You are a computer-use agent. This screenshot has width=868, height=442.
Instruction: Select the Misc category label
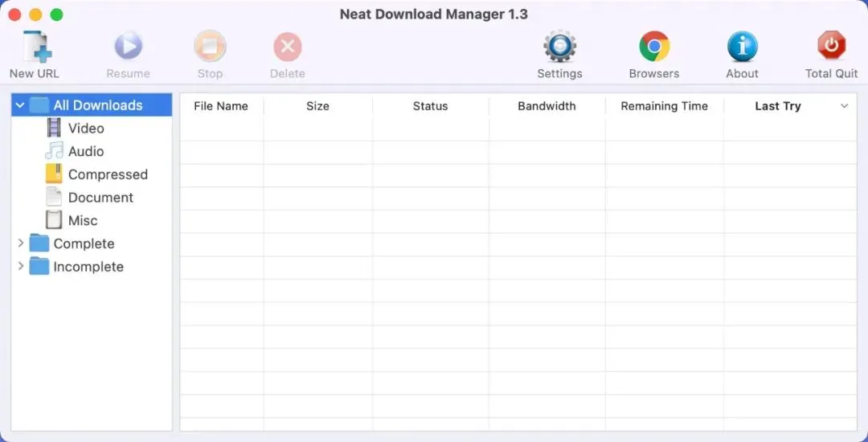(x=83, y=221)
